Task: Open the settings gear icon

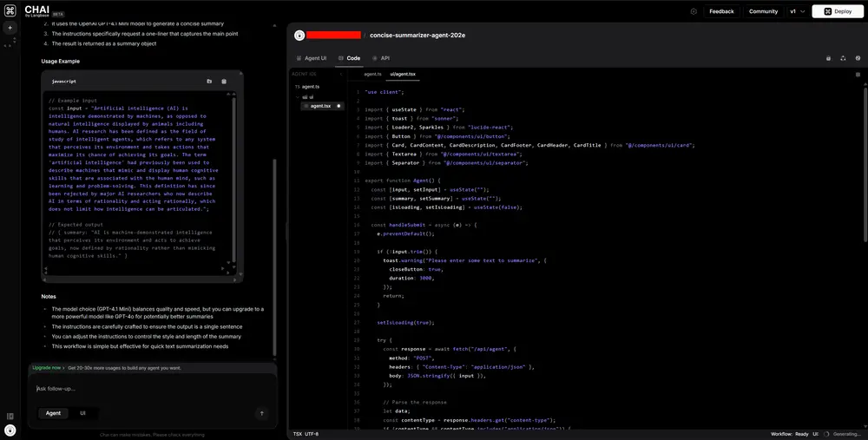Action: click(x=694, y=11)
